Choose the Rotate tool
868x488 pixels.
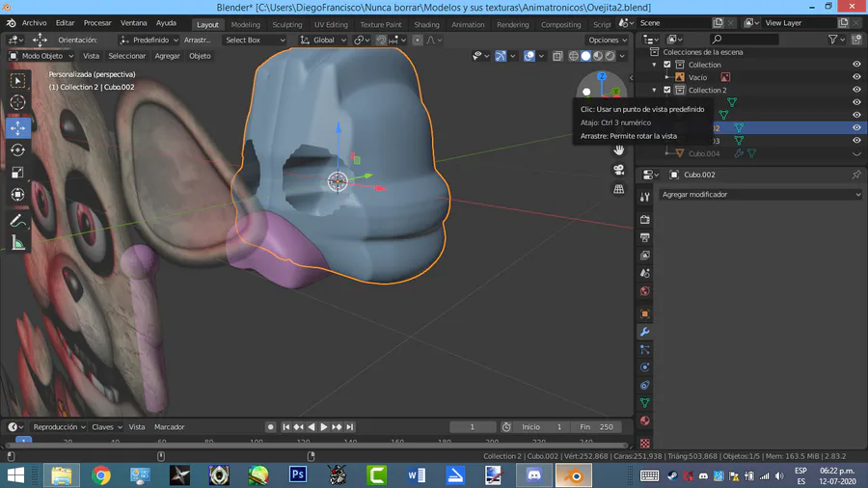click(17, 149)
